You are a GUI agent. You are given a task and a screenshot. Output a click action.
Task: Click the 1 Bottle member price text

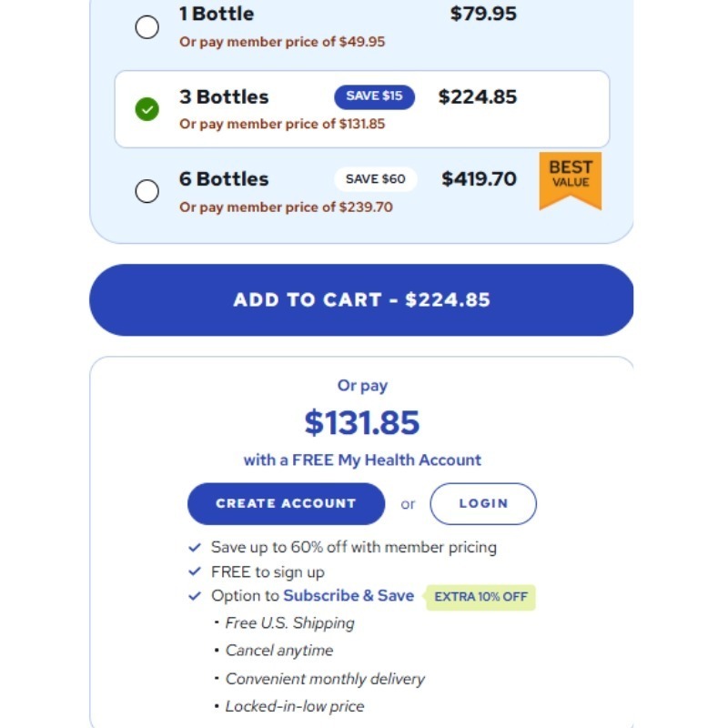click(282, 41)
